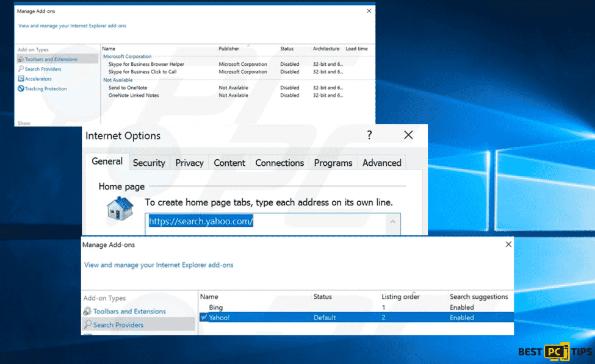Click Disabled status of Send to OneNote

(289, 88)
